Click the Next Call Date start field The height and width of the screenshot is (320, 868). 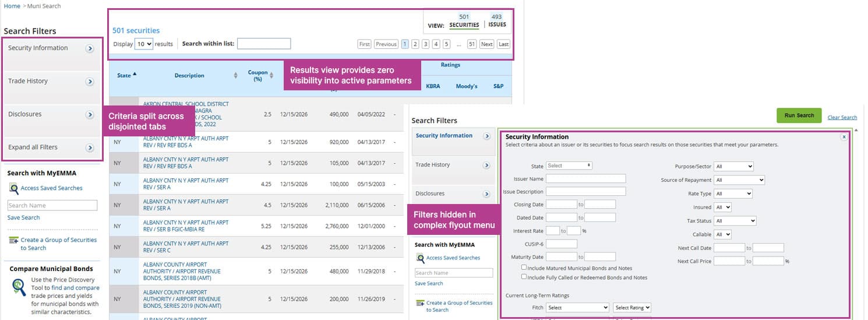(729, 248)
